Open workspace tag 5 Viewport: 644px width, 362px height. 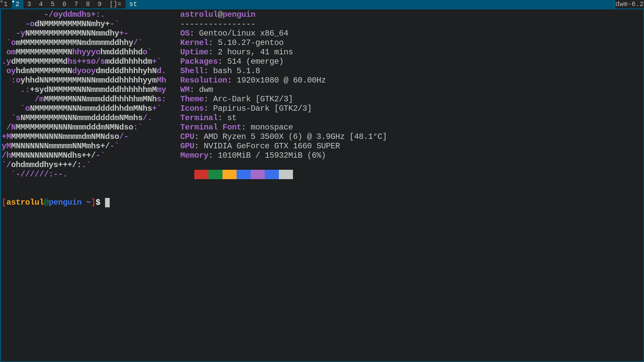coord(53,4)
